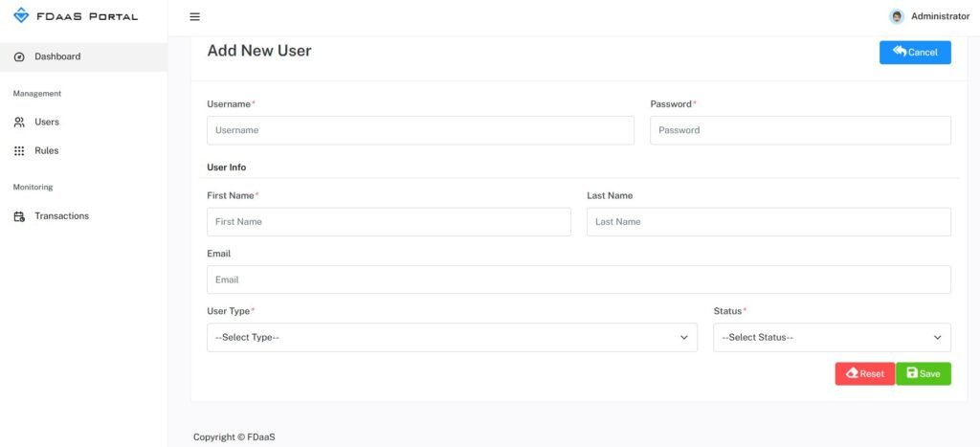Click the Email input field
Viewport: 980px width, 447px height.
578,279
